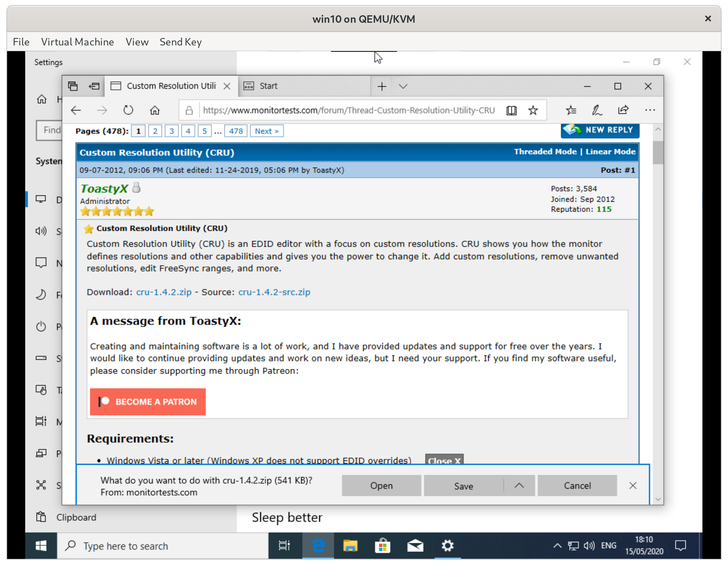
Task: Open Edge reading view
Action: pos(511,110)
